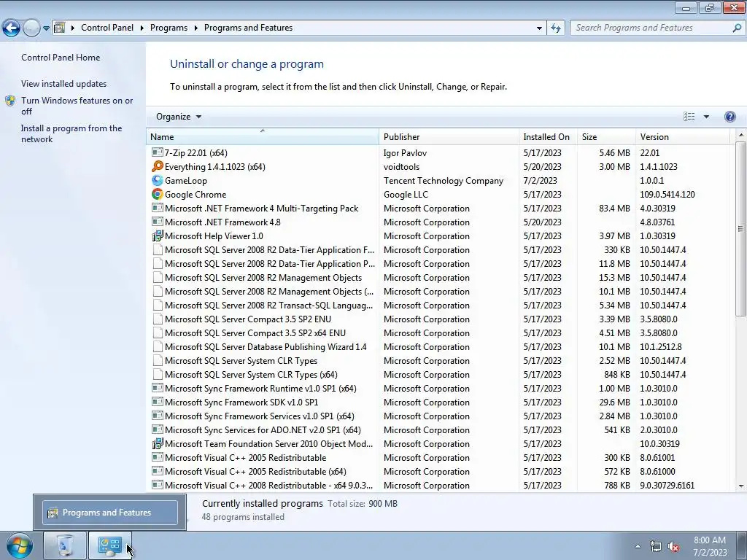Click the scrollbar up arrow
747x560 pixels.
pos(740,136)
